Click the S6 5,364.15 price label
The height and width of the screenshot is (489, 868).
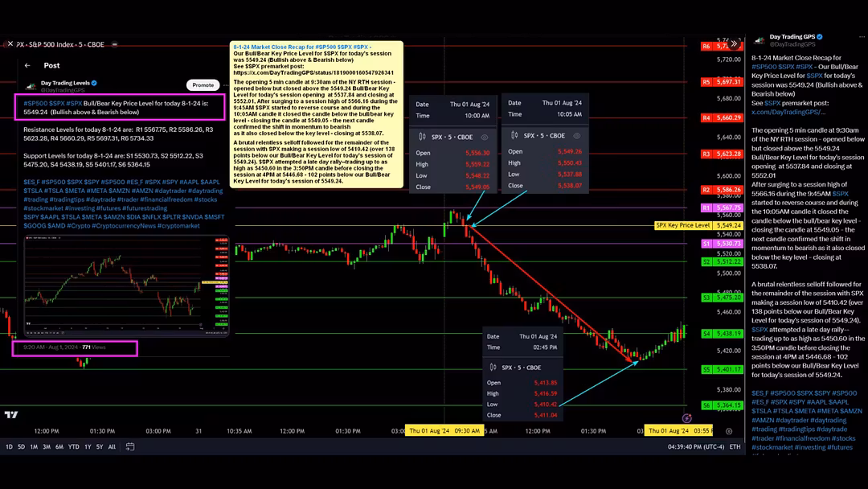pyautogui.click(x=722, y=405)
